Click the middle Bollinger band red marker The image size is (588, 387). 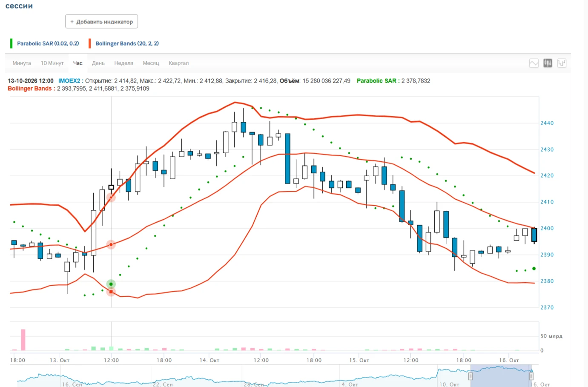click(111, 245)
